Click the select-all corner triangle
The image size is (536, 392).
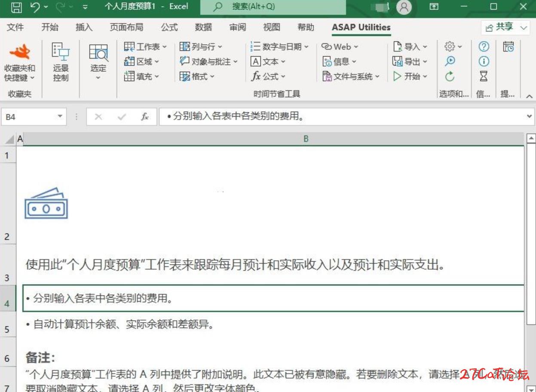tap(9, 139)
